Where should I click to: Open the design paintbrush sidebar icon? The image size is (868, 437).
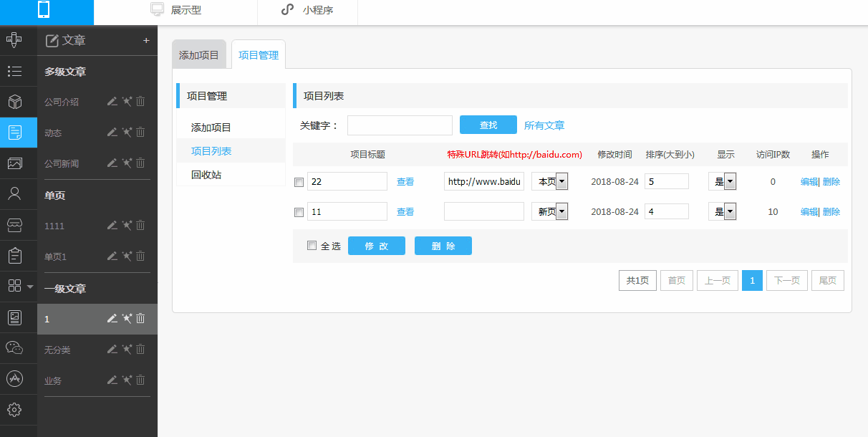pos(14,40)
